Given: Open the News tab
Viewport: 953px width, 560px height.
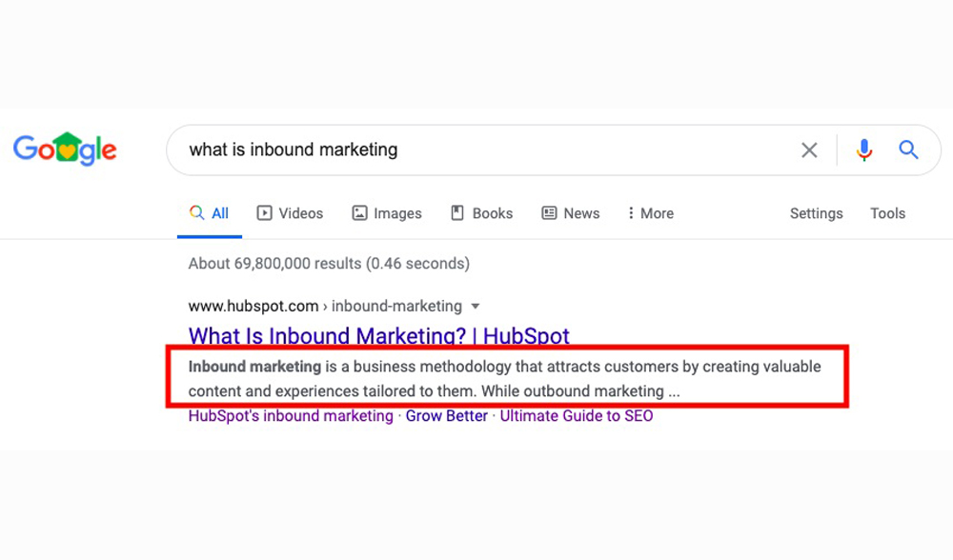Looking at the screenshot, I should [571, 213].
